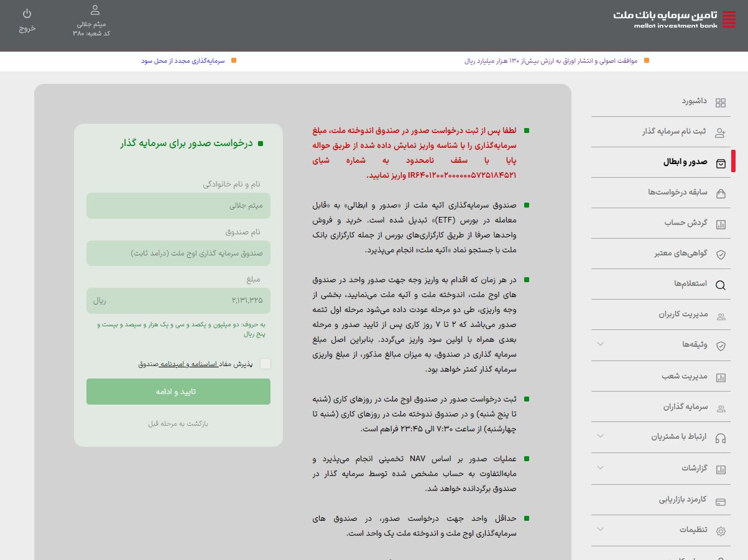Open مدیریت شعب menu item
748x560 pixels.
(685, 376)
